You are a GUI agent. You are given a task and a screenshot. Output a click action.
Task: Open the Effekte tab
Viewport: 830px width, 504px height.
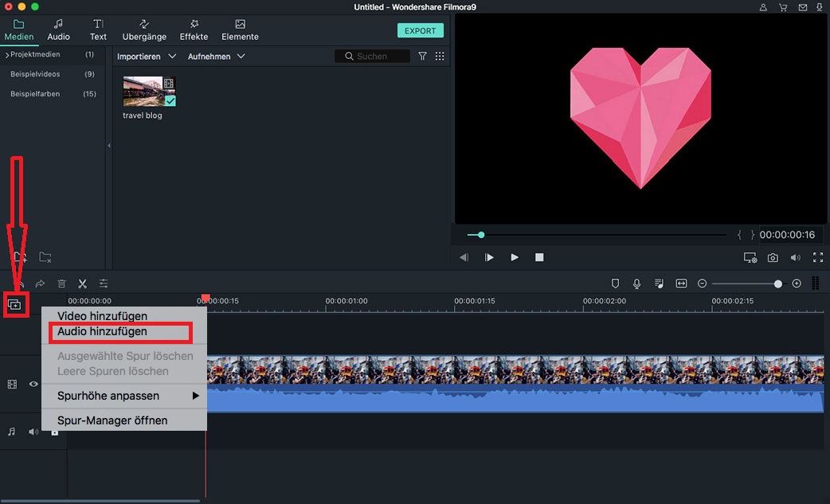194,30
